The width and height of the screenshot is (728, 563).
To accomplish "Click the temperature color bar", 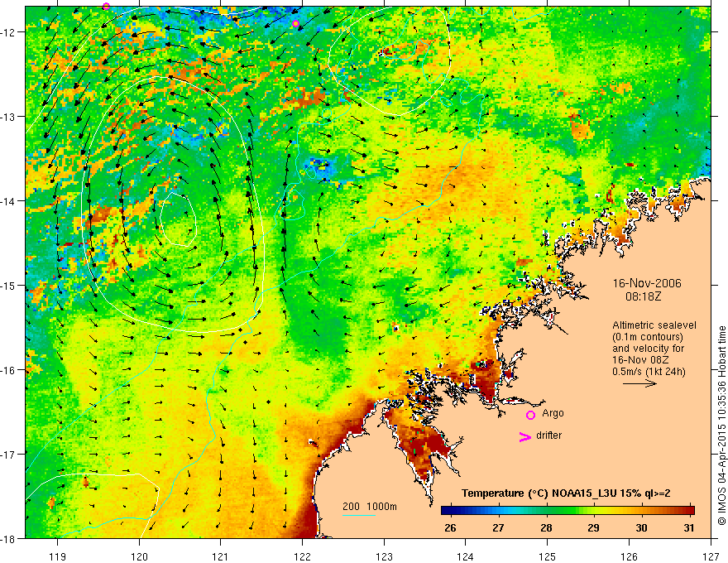I will 568,510.
